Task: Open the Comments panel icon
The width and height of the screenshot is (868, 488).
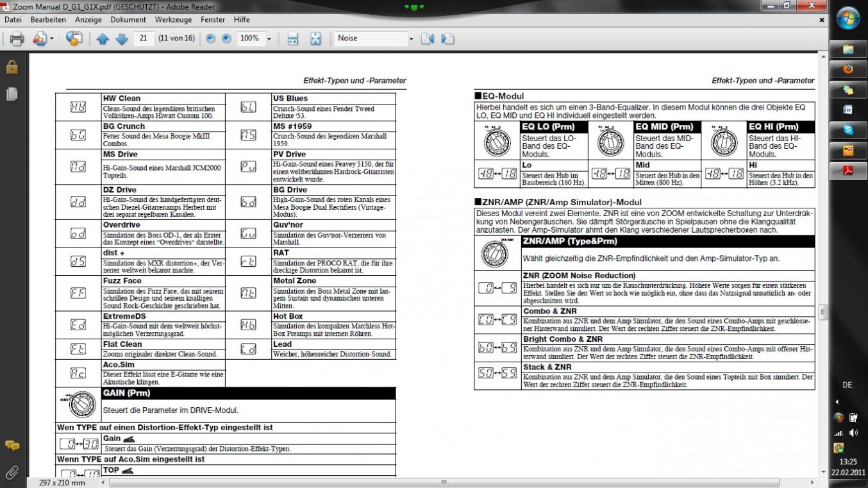Action: [x=12, y=446]
